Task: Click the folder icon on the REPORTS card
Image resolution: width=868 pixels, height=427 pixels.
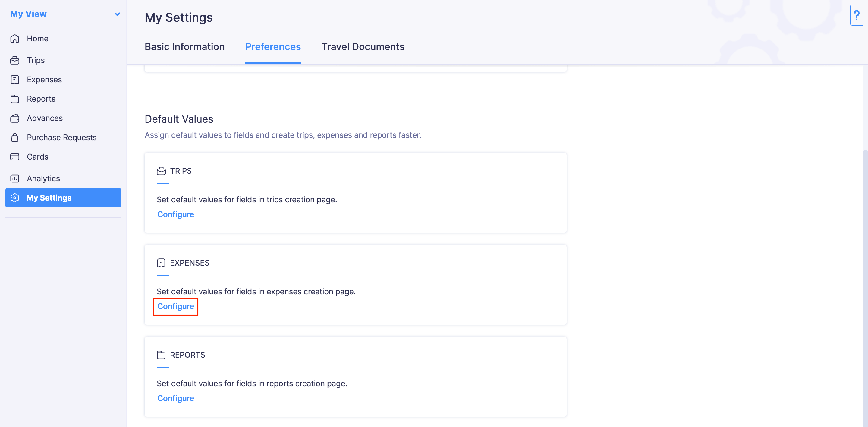Action: point(162,355)
